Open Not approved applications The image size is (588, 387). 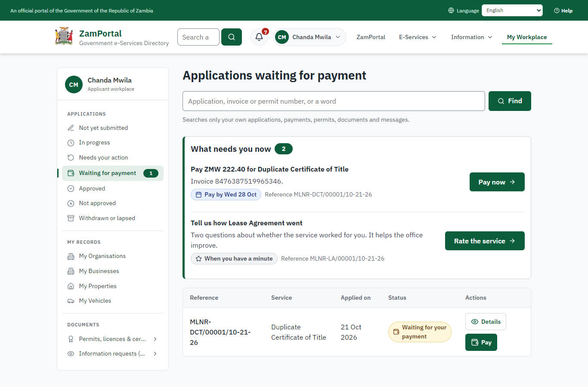pos(113,203)
